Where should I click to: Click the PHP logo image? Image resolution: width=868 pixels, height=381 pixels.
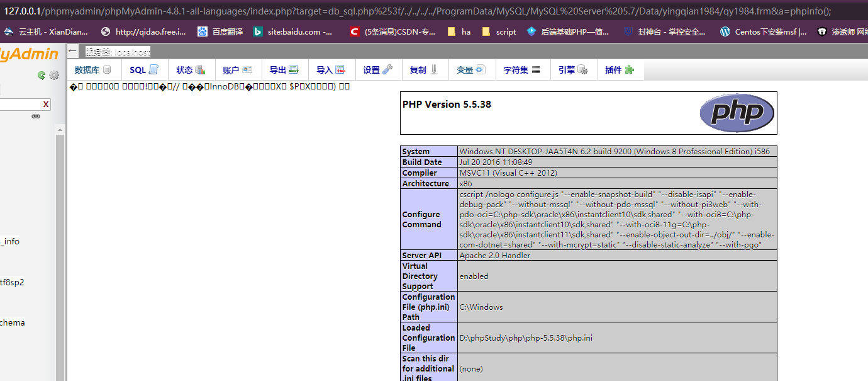click(x=737, y=113)
